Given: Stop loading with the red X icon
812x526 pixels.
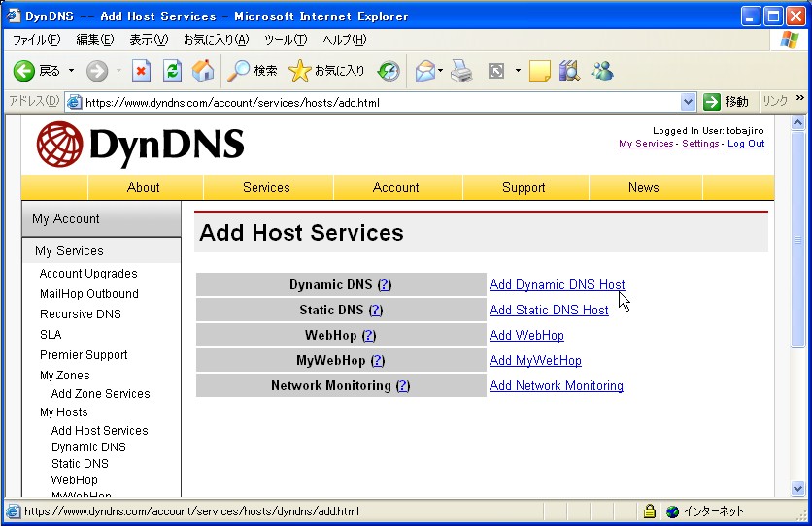Looking at the screenshot, I should tap(141, 71).
